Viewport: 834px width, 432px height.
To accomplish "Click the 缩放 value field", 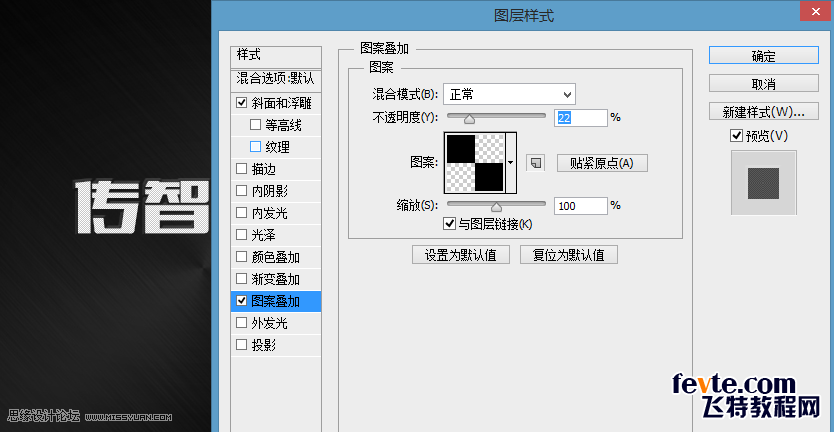I will (580, 206).
